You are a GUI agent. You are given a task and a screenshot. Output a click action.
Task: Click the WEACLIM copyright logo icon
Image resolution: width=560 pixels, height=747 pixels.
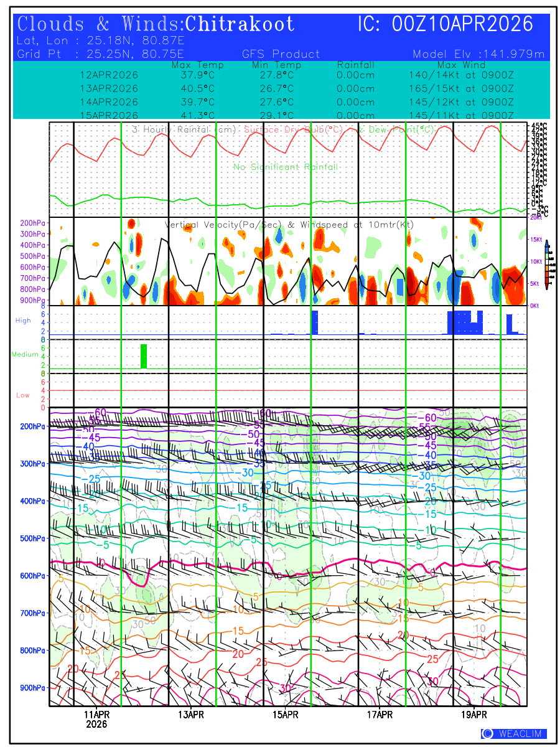tap(487, 734)
